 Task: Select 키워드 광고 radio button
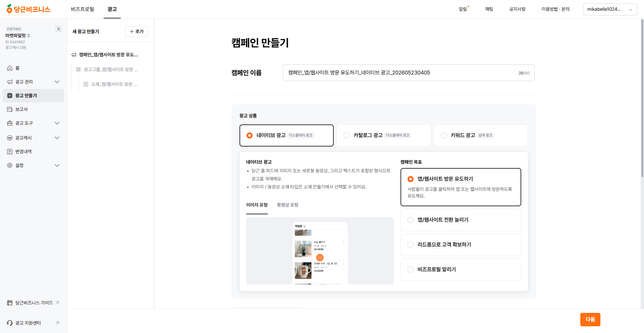coord(444,135)
